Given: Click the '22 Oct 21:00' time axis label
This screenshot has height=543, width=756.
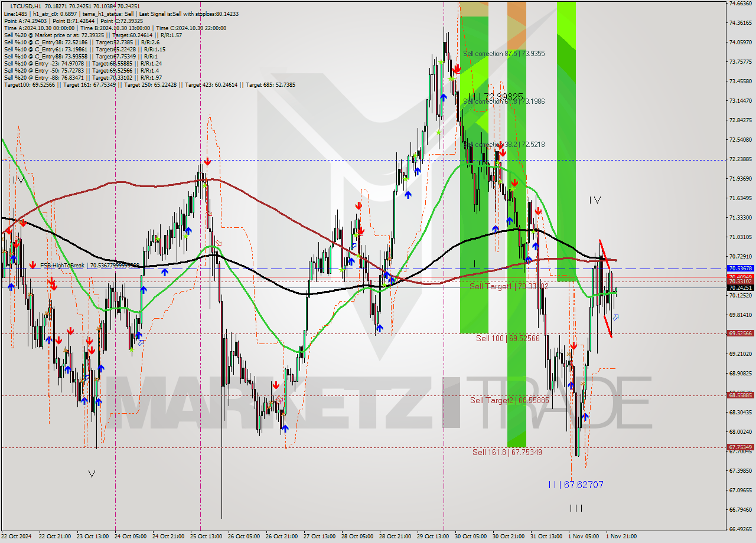Looking at the screenshot, I should click(x=56, y=537).
